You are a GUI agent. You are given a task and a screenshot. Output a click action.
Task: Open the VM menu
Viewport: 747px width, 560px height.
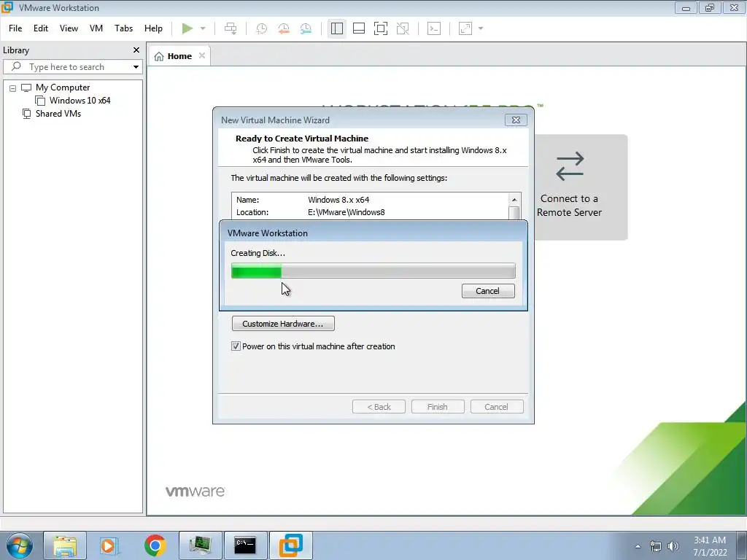[x=96, y=28]
